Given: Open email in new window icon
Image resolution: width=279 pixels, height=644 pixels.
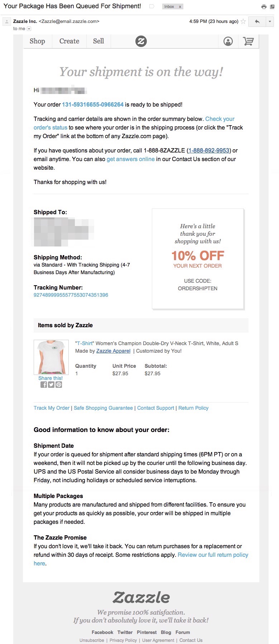Looking at the screenshot, I should click(272, 6).
